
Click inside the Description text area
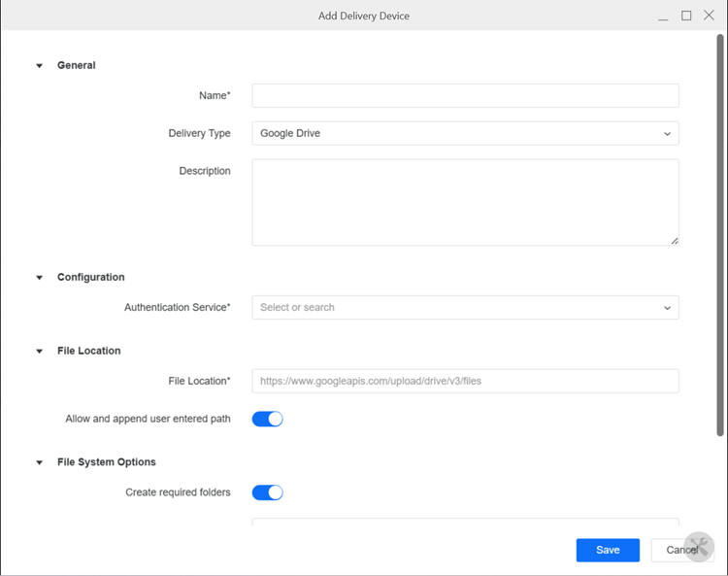(x=465, y=202)
